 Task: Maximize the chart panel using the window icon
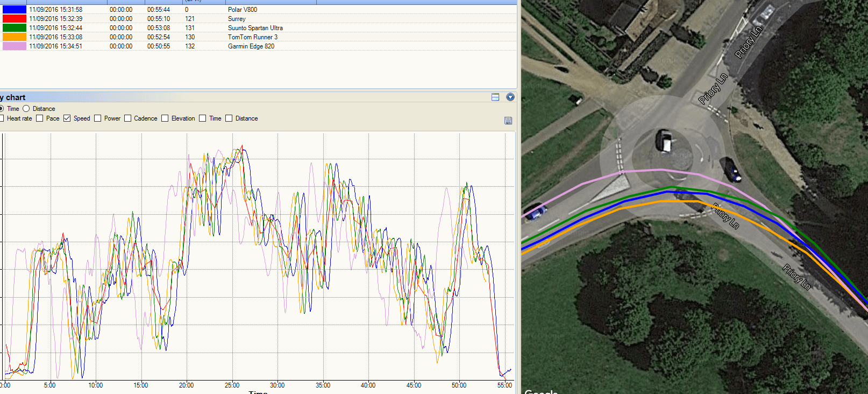tap(495, 97)
